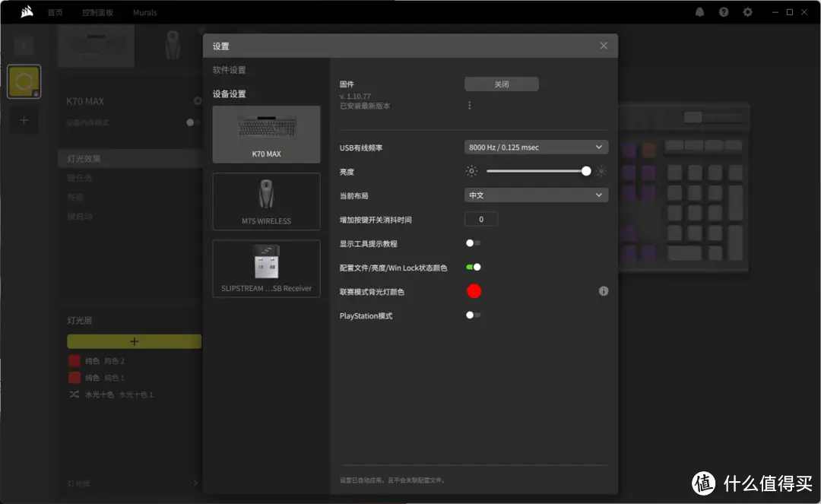Click the red swatch of 纯色 2 layer
This screenshot has height=504, width=821.
click(74, 360)
